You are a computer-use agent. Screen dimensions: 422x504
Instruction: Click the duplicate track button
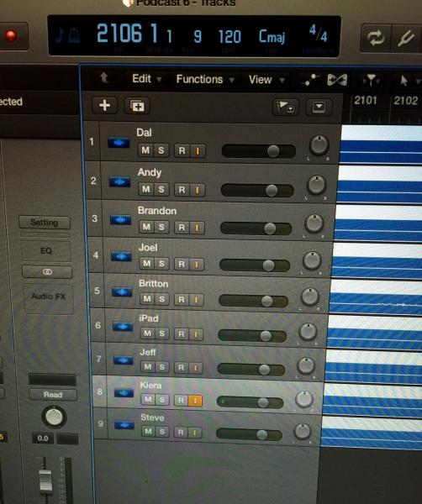[137, 106]
